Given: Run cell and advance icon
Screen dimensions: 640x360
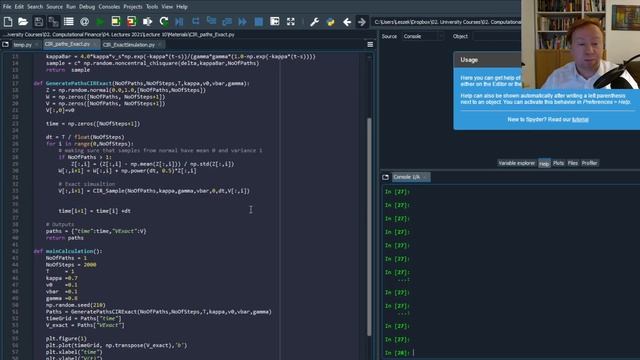Looking at the screenshot, I should tap(131, 22).
